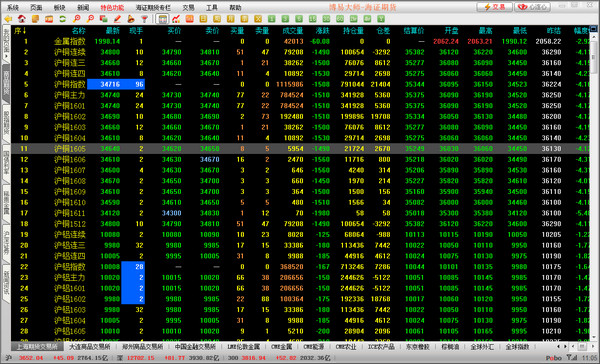Open the 特色功能 menu

click(112, 8)
